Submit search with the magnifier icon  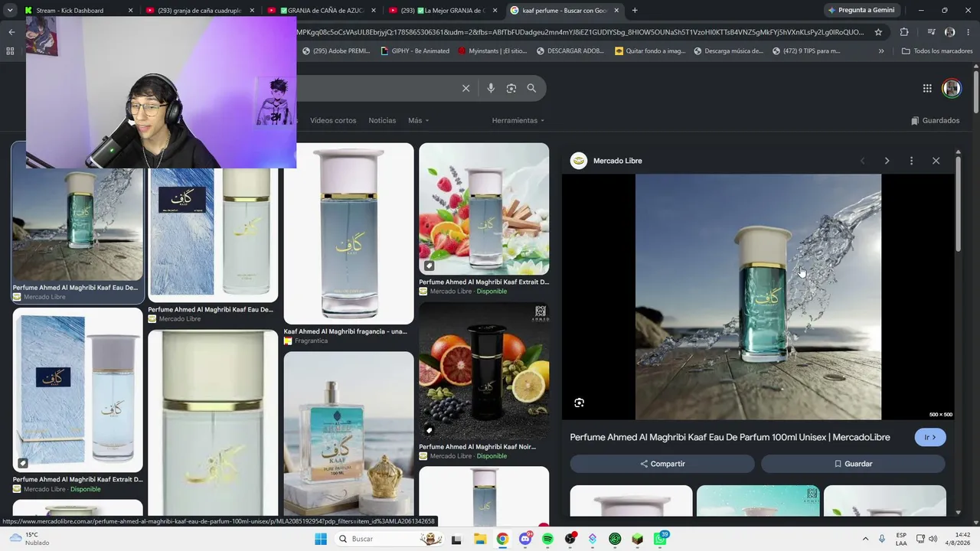(531, 88)
